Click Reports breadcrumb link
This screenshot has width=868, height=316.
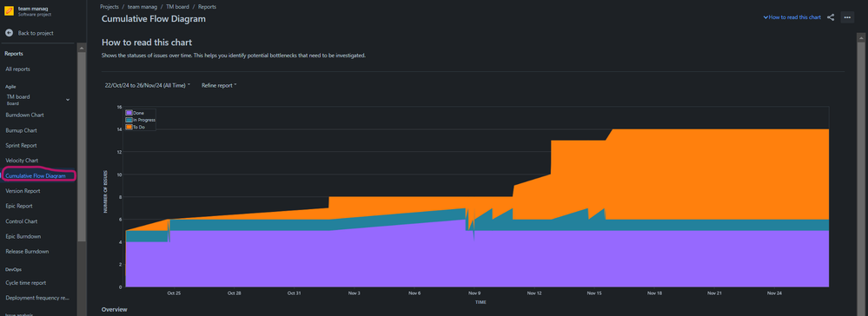(207, 7)
